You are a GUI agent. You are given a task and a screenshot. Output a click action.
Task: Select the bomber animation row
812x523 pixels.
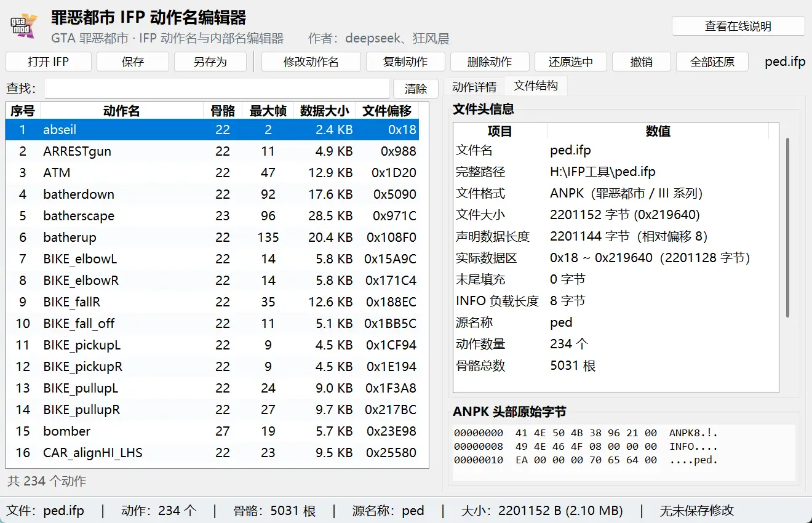tap(212, 431)
